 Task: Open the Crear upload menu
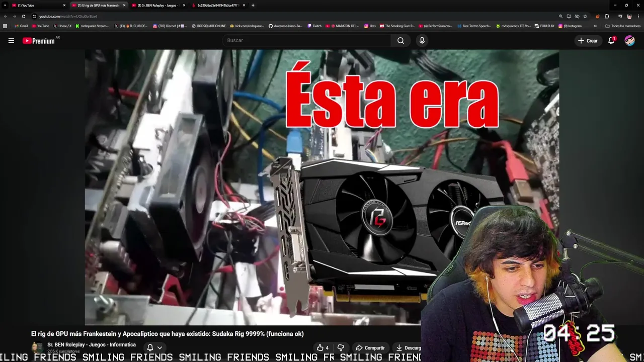pyautogui.click(x=587, y=41)
